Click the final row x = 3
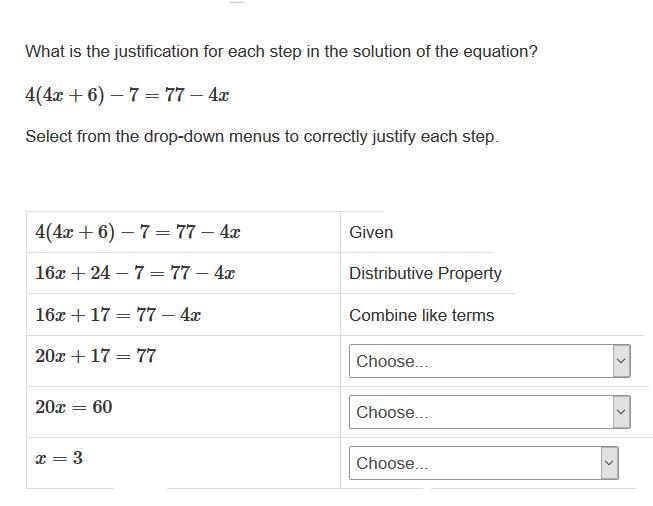Image resolution: width=653 pixels, height=506 pixels. coord(59,458)
